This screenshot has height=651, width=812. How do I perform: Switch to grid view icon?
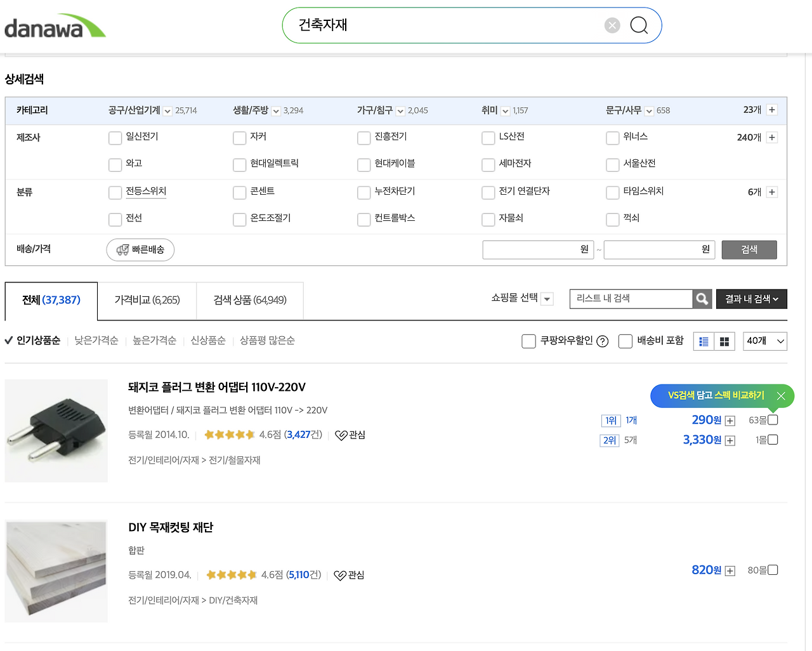(x=724, y=341)
